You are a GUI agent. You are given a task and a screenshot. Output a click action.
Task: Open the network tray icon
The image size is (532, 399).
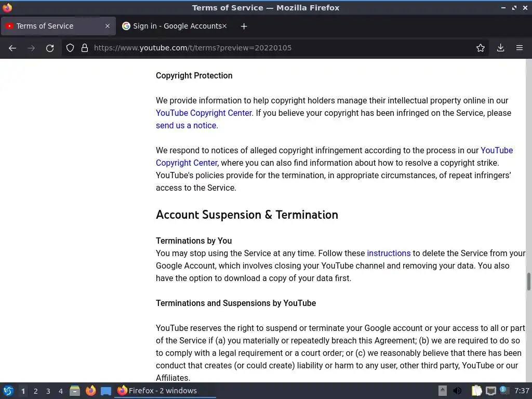[490, 391]
